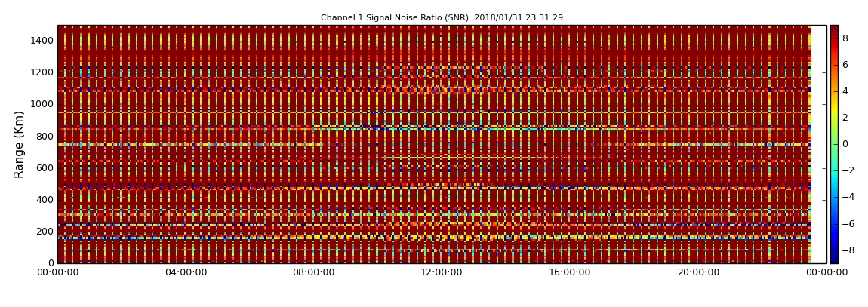Click the Range (Km) y-axis label
This screenshot has width=868, height=307.
click(x=20, y=144)
